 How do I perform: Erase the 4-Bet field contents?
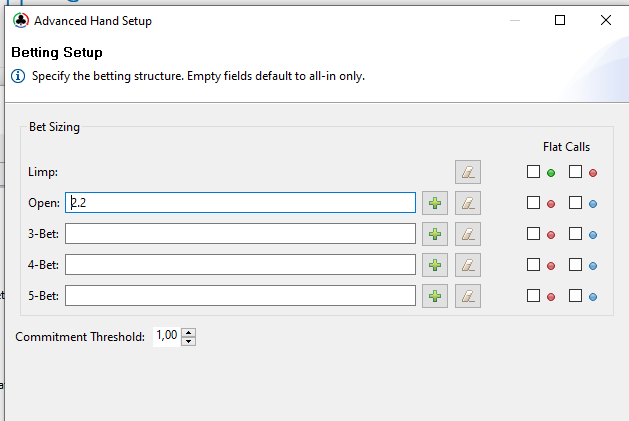click(468, 265)
